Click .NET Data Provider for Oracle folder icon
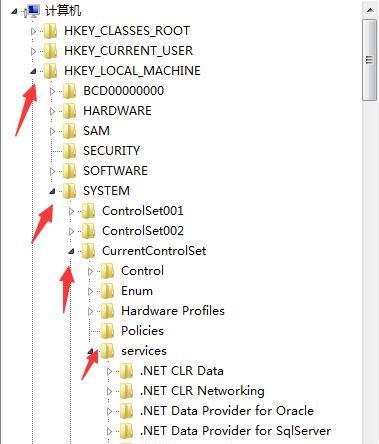This screenshot has height=444, width=379. click(127, 411)
